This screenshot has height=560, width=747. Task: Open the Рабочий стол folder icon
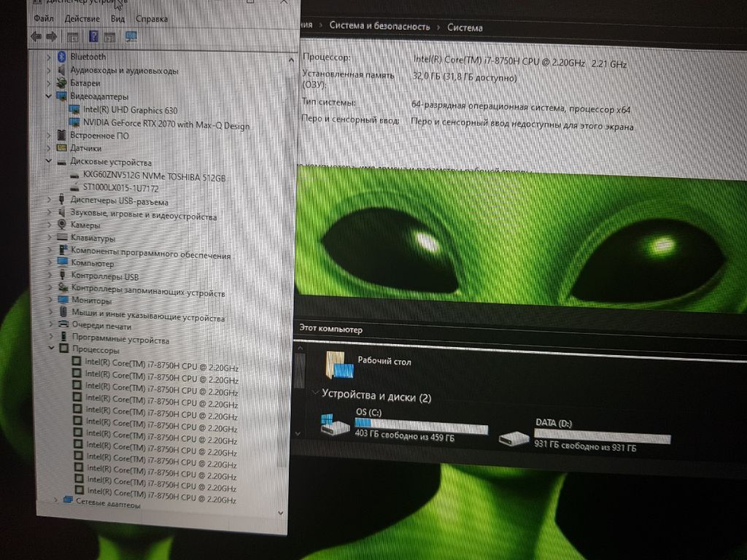tap(340, 365)
